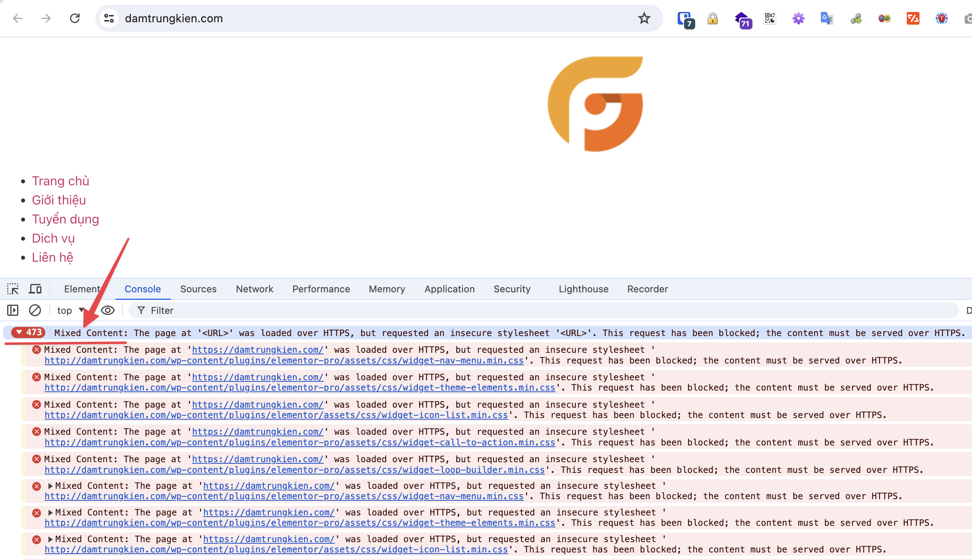
Task: Go back with the browser back arrow
Action: pos(17,18)
